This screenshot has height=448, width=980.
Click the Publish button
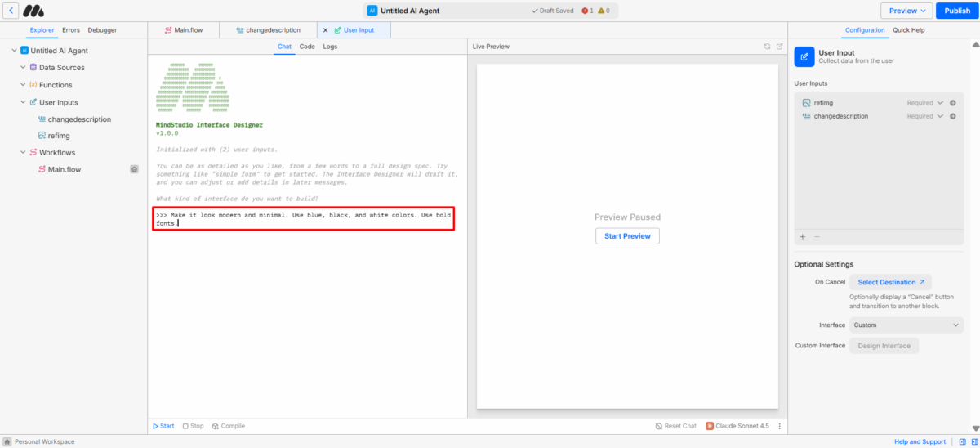tap(957, 11)
